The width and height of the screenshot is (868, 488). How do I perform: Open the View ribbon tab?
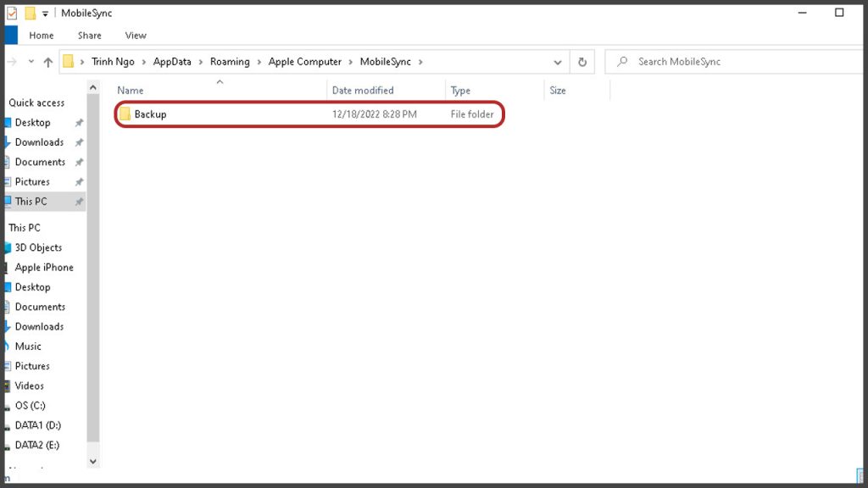136,36
